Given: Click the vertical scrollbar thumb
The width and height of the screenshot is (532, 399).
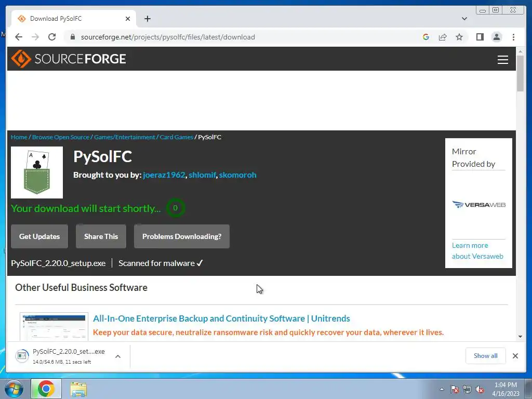Looking at the screenshot, I should click(520, 73).
